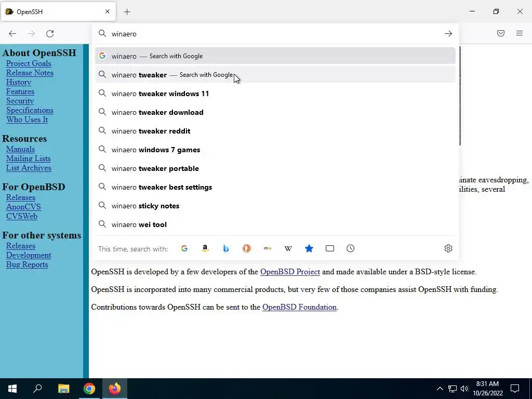Select suggestion 'winaero windows 7 games'
Viewport: 532px width, 399px height.
point(275,150)
